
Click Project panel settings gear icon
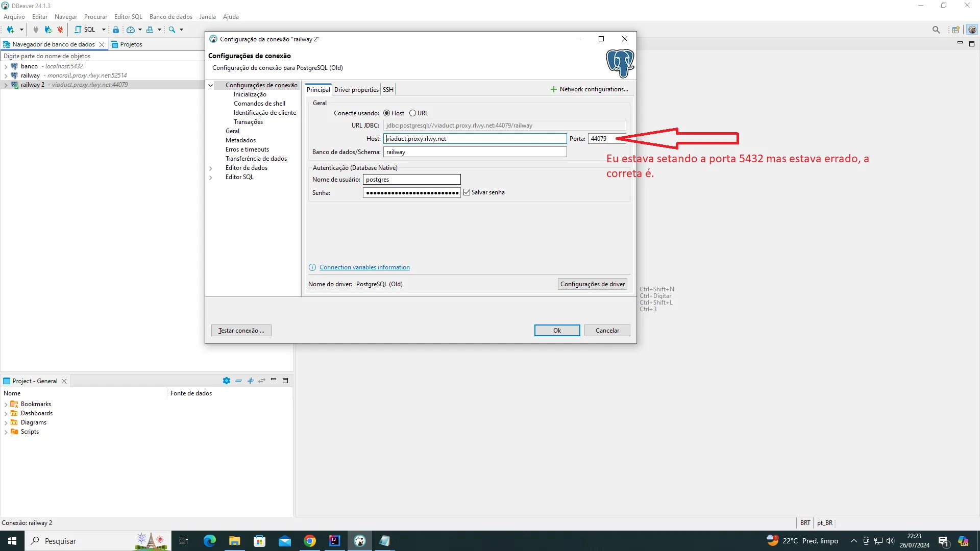tap(227, 381)
